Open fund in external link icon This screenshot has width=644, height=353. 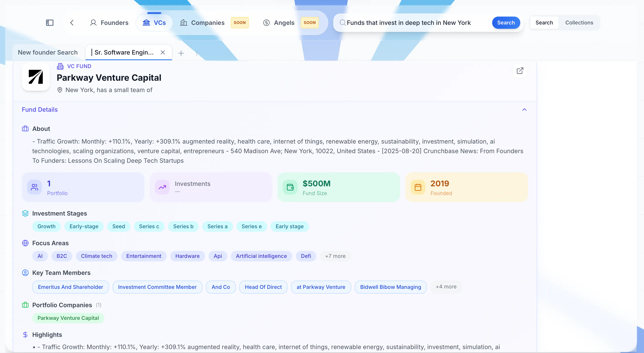(520, 71)
